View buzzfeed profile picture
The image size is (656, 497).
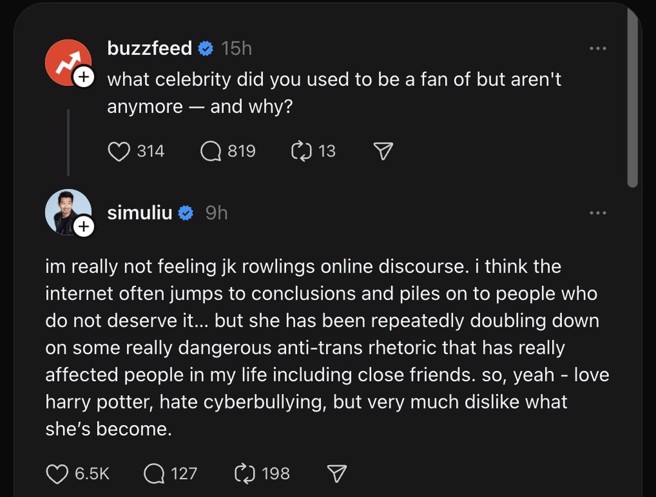[x=66, y=62]
